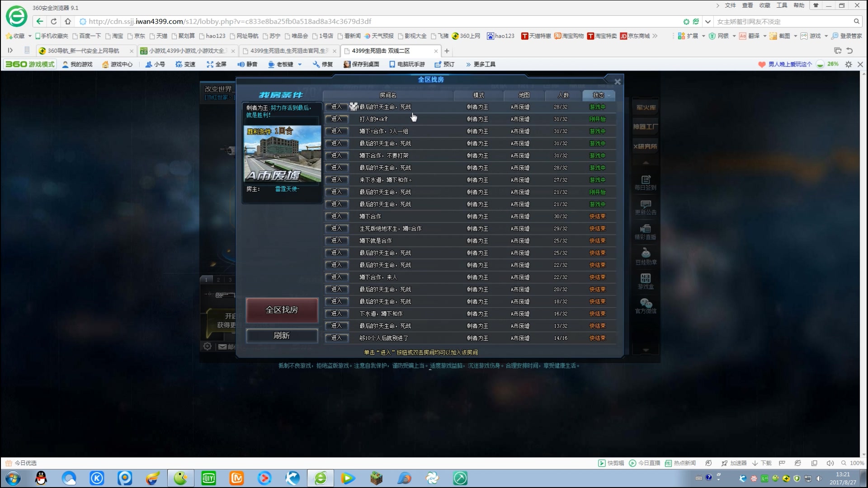Open the 工具 browser menu
The image size is (868, 488).
click(782, 5)
